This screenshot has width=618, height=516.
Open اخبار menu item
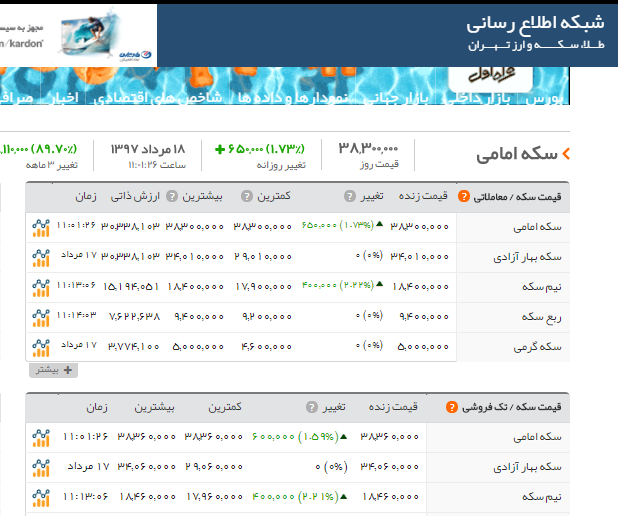click(64, 97)
